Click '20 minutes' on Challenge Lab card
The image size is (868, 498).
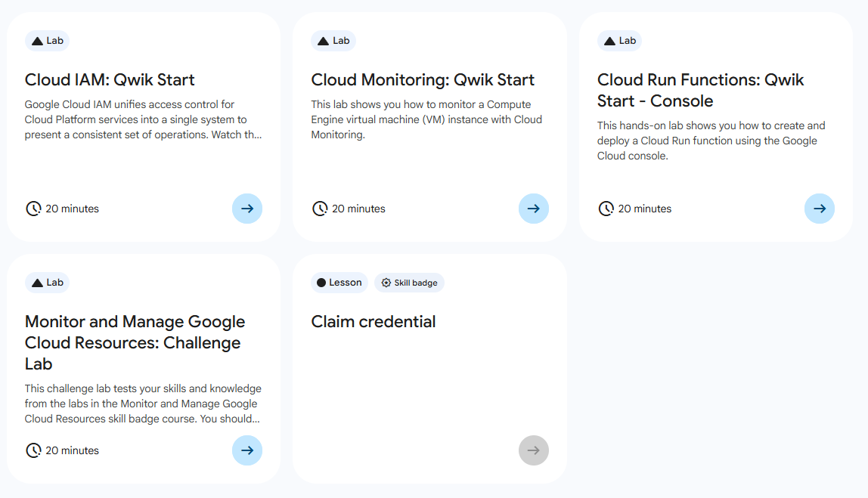click(x=72, y=450)
